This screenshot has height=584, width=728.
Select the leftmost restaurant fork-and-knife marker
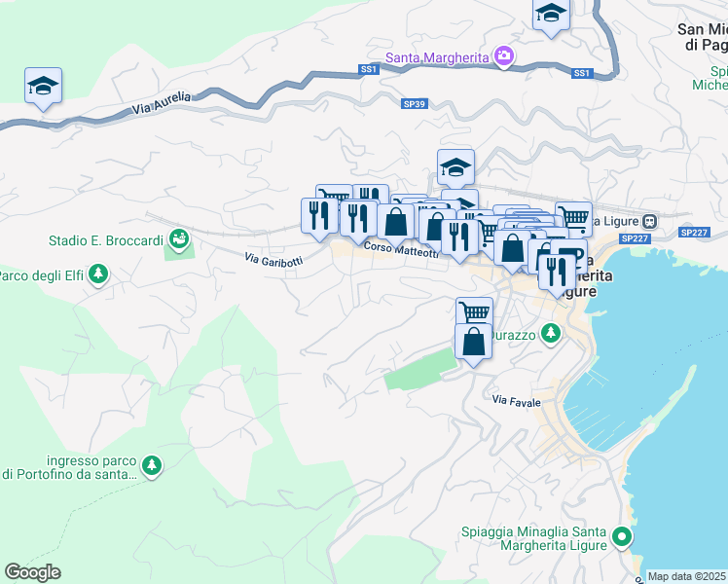coord(320,214)
